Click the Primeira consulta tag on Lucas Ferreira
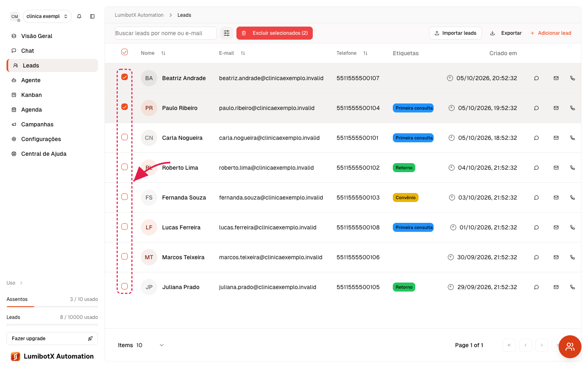The width and height of the screenshot is (588, 368). point(413,227)
